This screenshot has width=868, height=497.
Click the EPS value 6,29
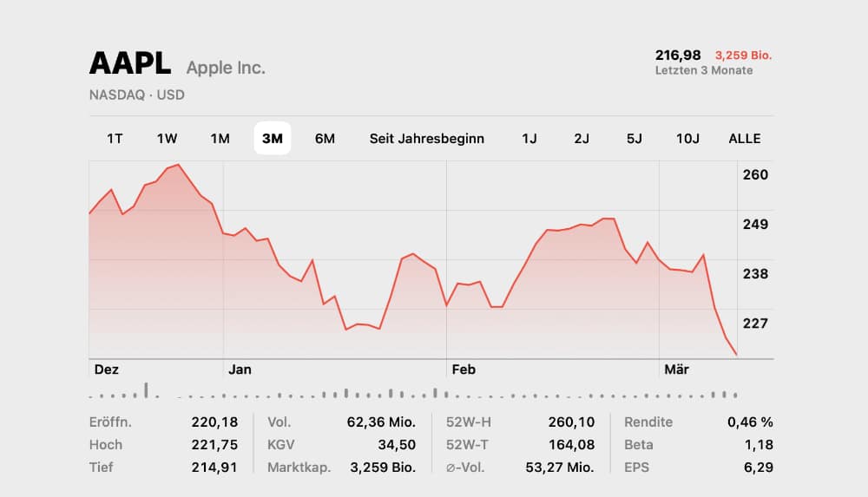pos(759,468)
